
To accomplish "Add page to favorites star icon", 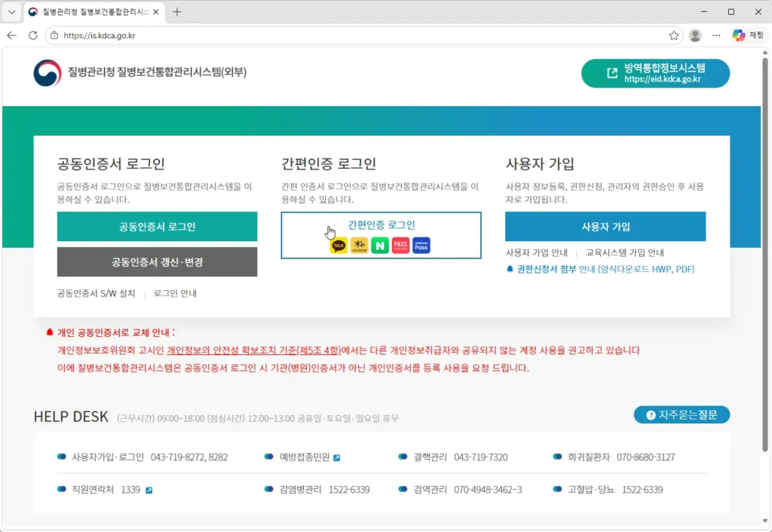I will (x=674, y=35).
